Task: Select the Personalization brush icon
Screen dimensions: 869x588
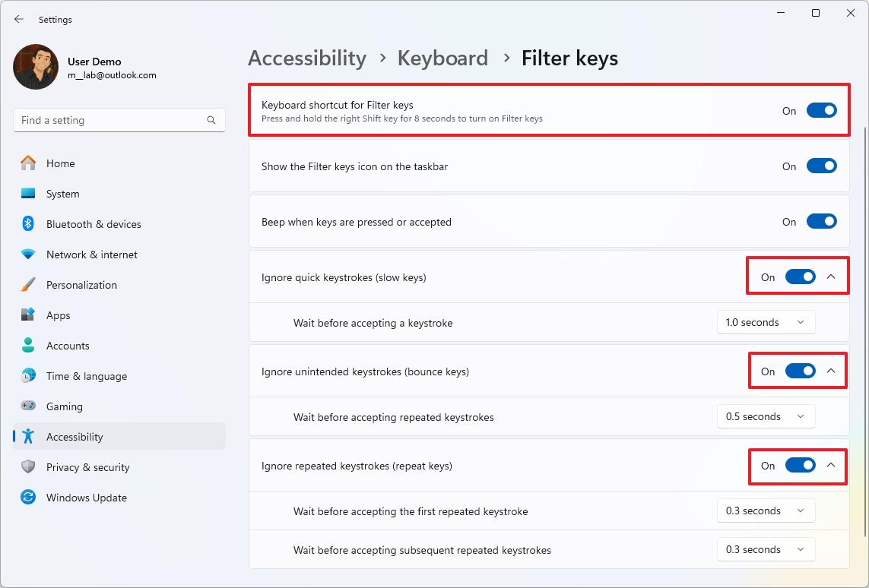Action: tap(27, 285)
